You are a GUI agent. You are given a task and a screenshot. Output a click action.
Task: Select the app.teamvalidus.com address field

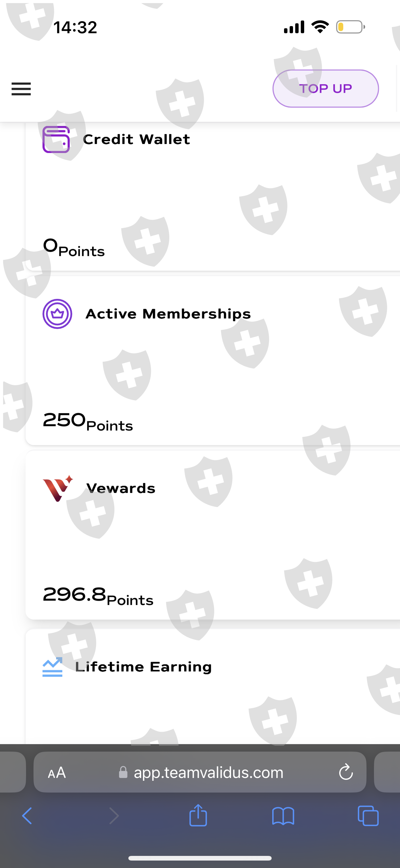[x=208, y=772]
